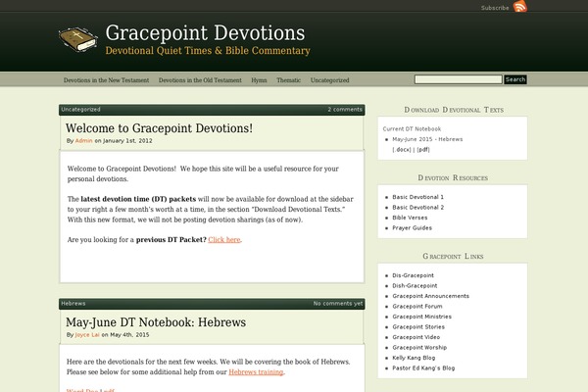Open the Joyce Lai author link
This screenshot has width=588, height=392.
click(x=87, y=334)
